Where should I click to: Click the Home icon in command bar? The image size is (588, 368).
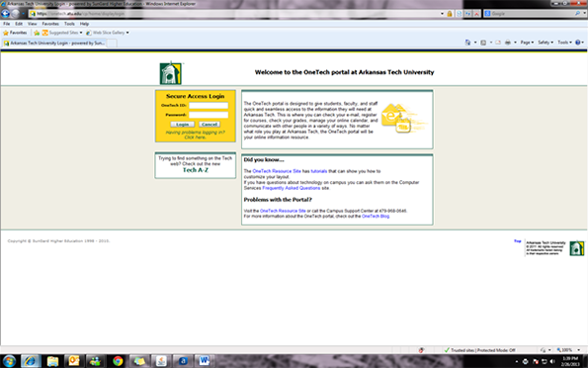pyautogui.click(x=467, y=43)
